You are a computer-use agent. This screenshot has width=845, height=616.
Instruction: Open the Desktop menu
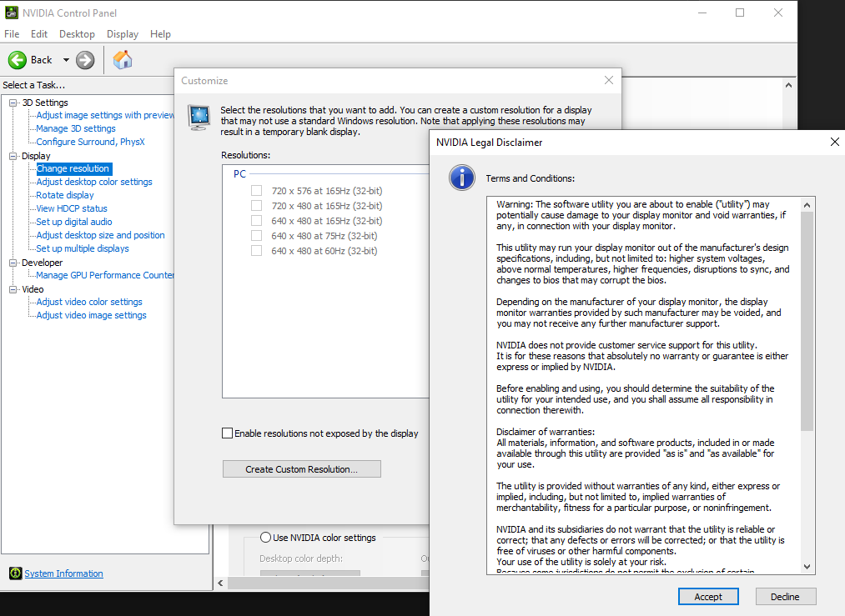77,34
